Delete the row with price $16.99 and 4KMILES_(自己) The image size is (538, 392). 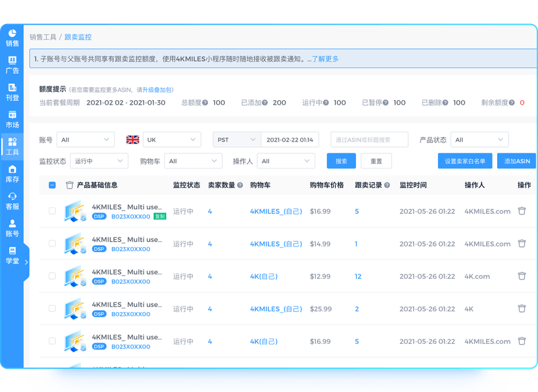click(522, 211)
